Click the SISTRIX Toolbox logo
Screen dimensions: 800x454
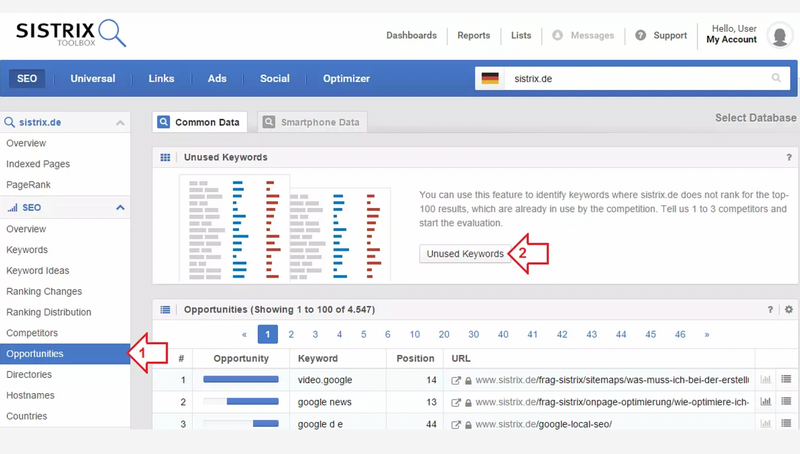click(x=71, y=33)
